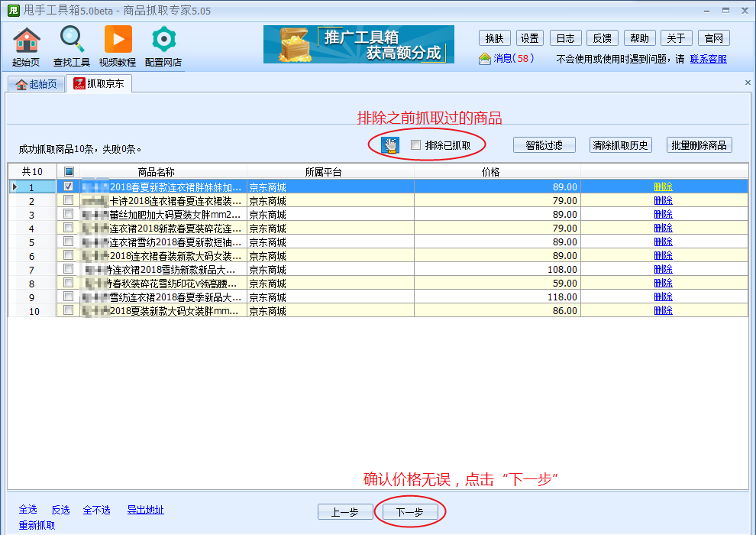Image resolution: width=756 pixels, height=535 pixels.
Task: Open the 查找工具 magnifier tool
Action: click(71, 47)
